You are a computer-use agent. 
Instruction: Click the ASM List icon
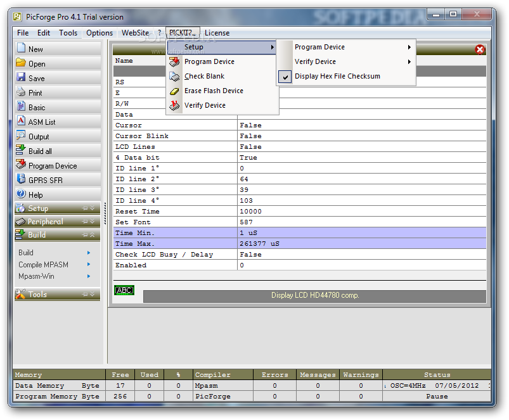pos(21,120)
